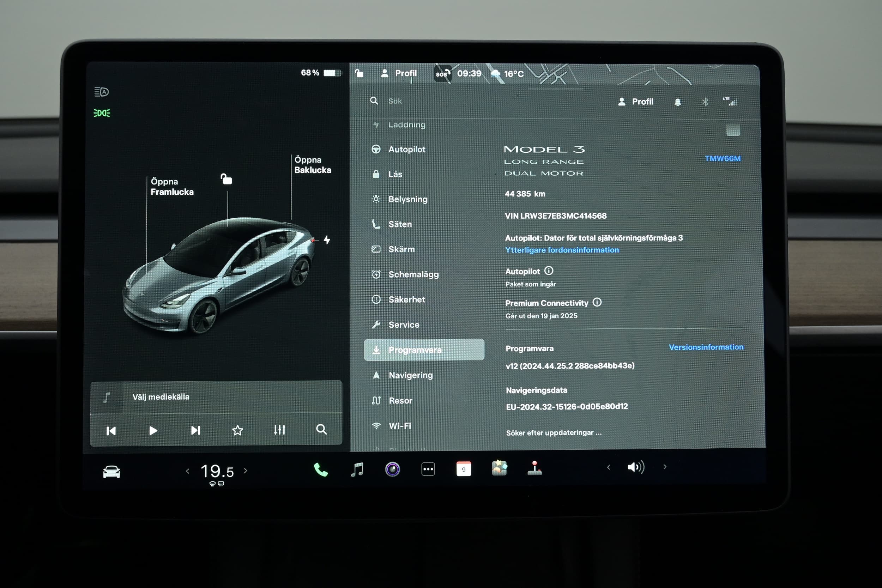
Task: Open Versionsinformation link
Action: point(706,347)
